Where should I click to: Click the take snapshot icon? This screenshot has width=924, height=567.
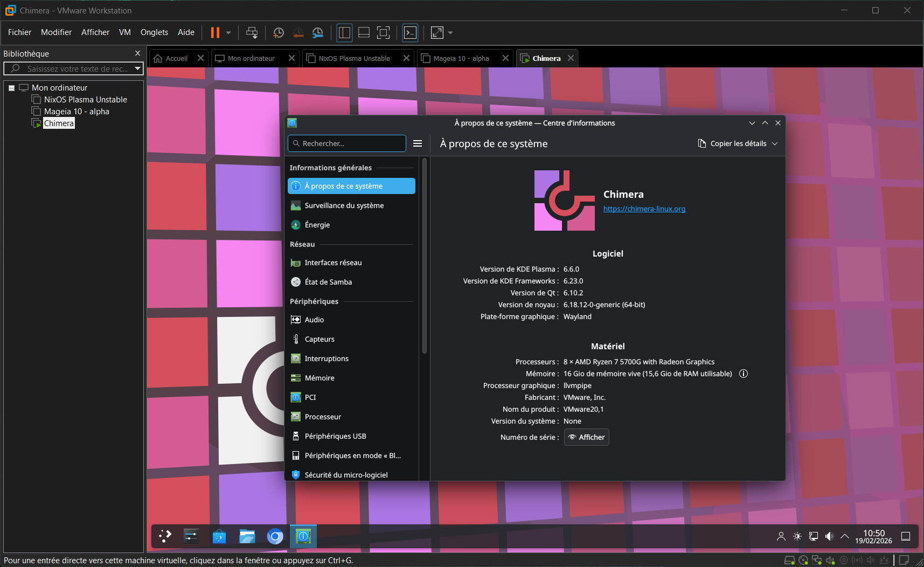[x=279, y=33]
